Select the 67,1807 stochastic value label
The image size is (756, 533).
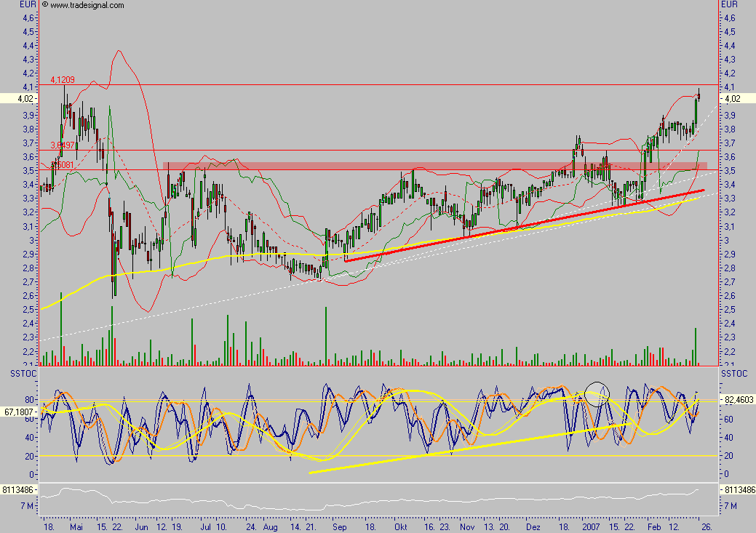(x=18, y=412)
